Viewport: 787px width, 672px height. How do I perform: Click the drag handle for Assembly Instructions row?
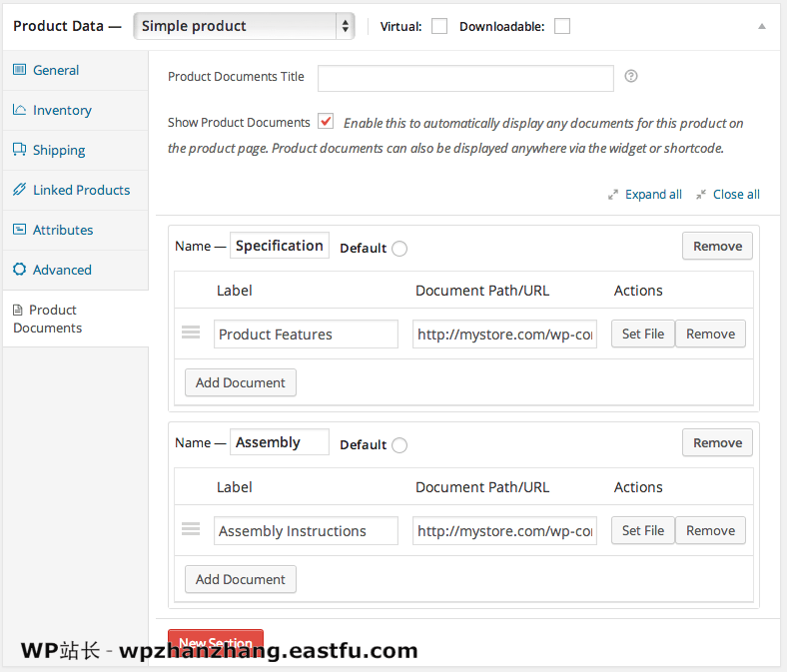tap(191, 530)
